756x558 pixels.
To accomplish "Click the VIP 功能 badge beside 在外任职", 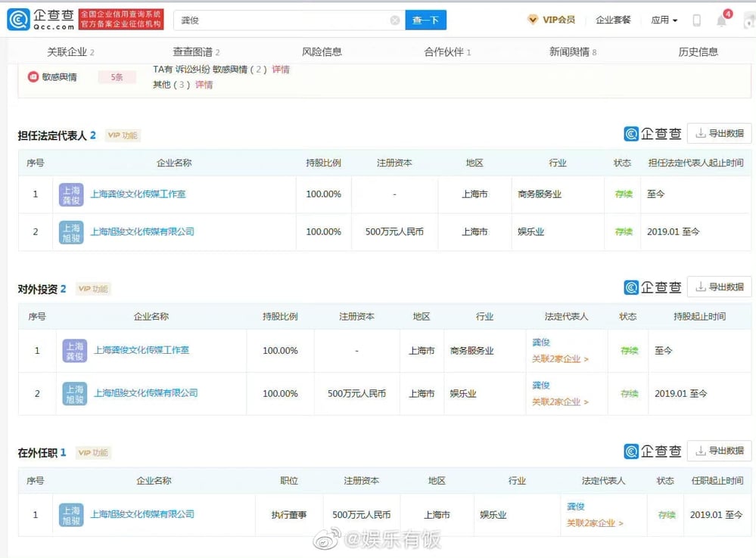I will tap(93, 453).
